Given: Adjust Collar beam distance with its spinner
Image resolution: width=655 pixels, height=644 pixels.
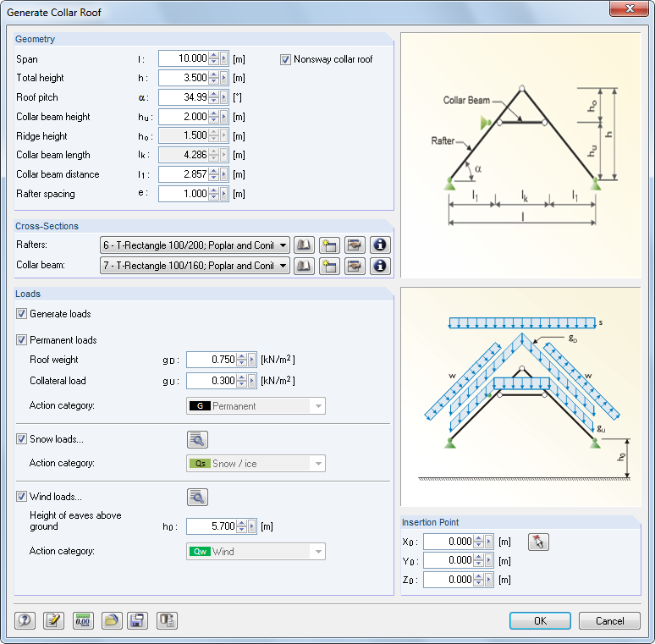Looking at the screenshot, I should click(x=214, y=174).
